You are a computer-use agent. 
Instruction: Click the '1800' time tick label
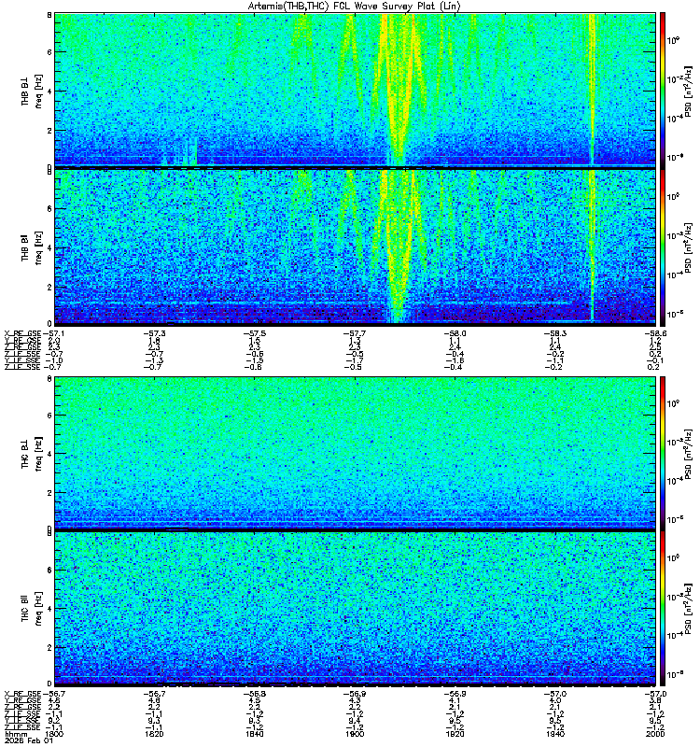pyautogui.click(x=53, y=734)
